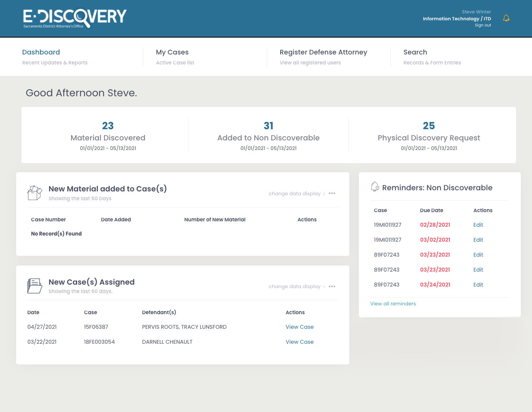The image size is (532, 412).
Task: Click defendants PERVIS ROOTS, TRACY LUNSFORD
Action: click(x=184, y=327)
